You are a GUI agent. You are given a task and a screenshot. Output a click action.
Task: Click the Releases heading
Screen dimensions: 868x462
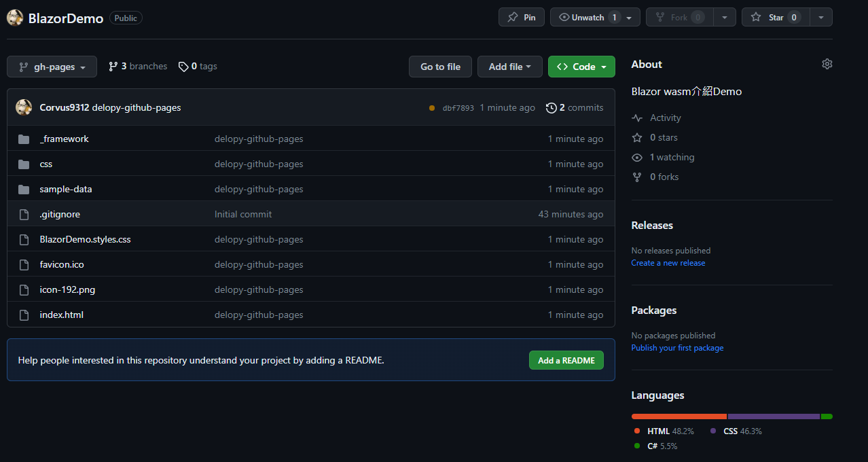(652, 226)
